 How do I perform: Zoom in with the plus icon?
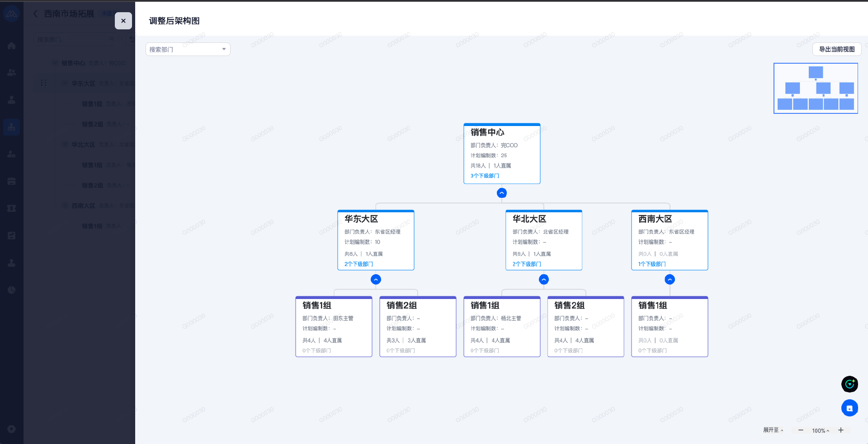841,430
